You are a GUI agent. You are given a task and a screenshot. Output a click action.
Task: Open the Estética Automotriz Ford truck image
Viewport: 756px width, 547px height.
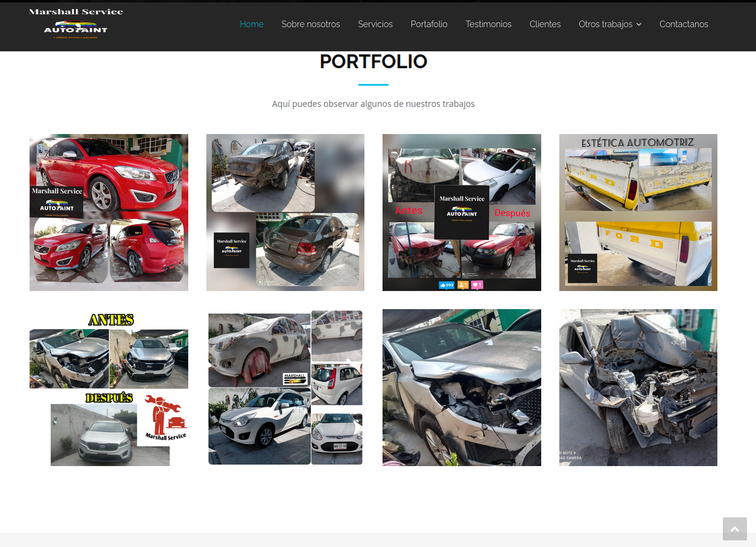coord(638,213)
